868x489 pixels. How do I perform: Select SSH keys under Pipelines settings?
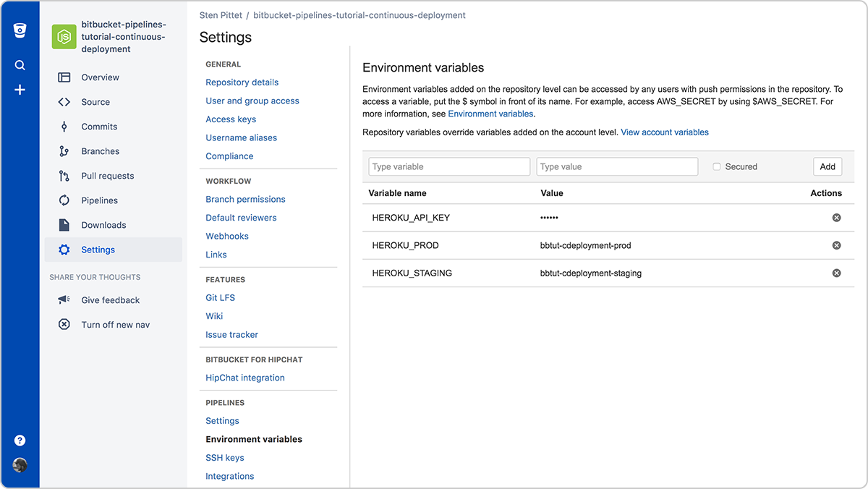click(224, 457)
